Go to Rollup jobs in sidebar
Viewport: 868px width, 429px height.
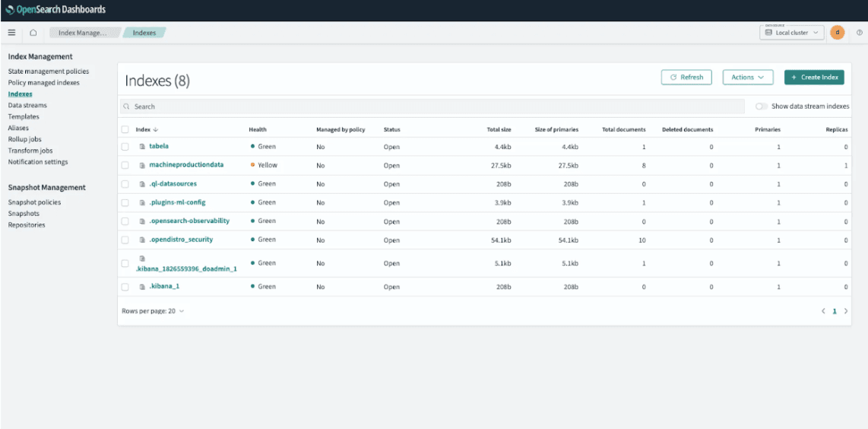(25, 139)
